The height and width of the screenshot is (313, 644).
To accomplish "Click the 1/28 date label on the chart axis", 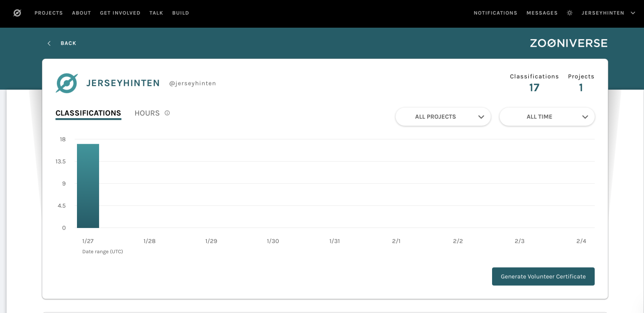I will point(149,241).
